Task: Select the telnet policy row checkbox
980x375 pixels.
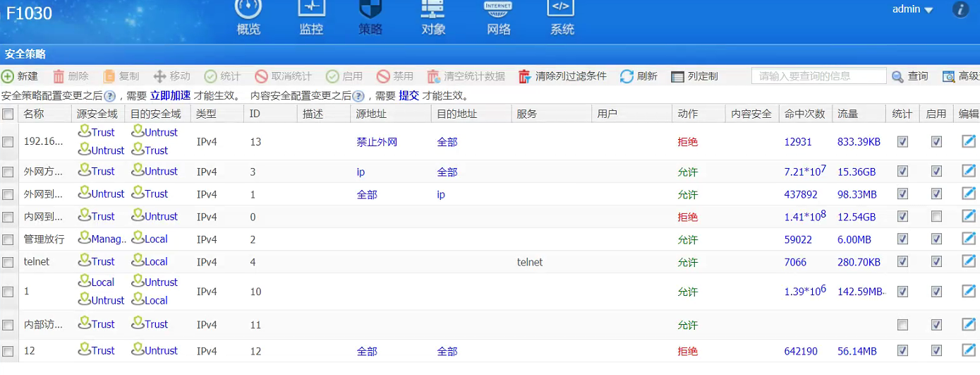Action: pos(8,262)
